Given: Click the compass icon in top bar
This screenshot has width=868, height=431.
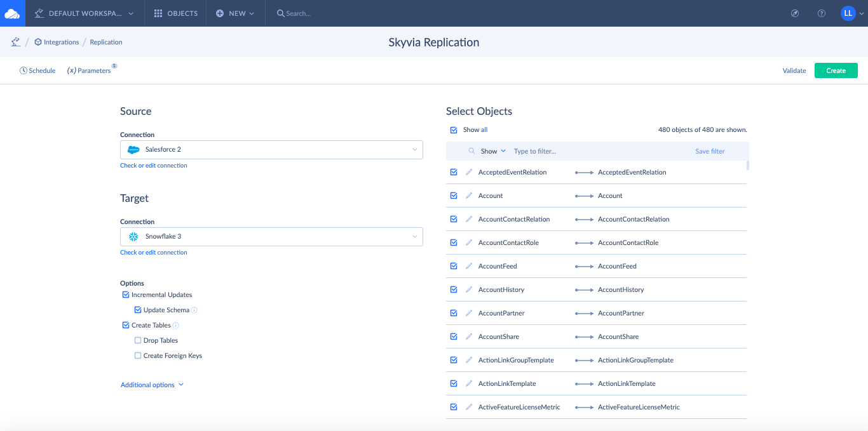Looking at the screenshot, I should pos(794,13).
